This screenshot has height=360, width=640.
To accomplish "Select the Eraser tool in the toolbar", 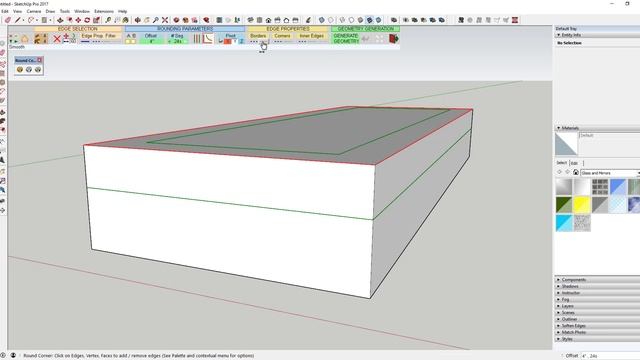I will [x=7, y=20].
